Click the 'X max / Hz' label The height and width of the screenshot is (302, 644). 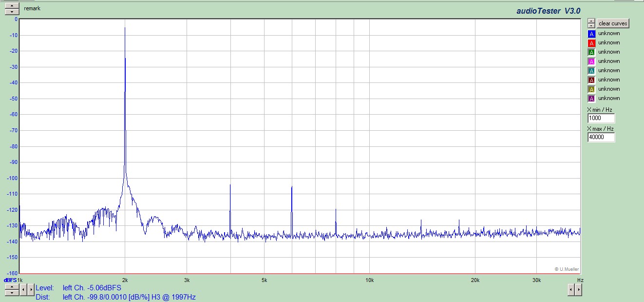600,129
